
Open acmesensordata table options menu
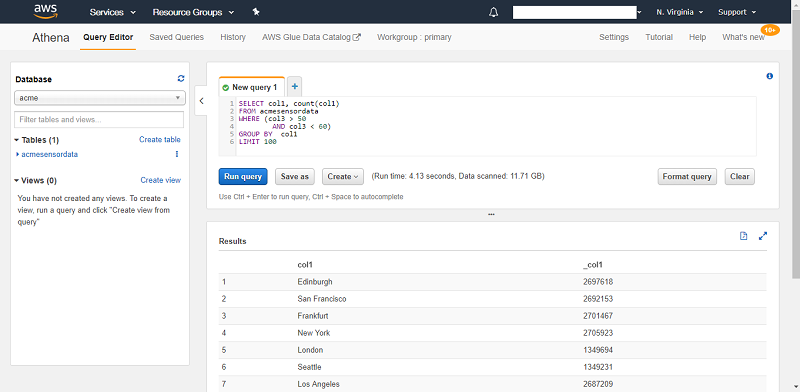(177, 154)
